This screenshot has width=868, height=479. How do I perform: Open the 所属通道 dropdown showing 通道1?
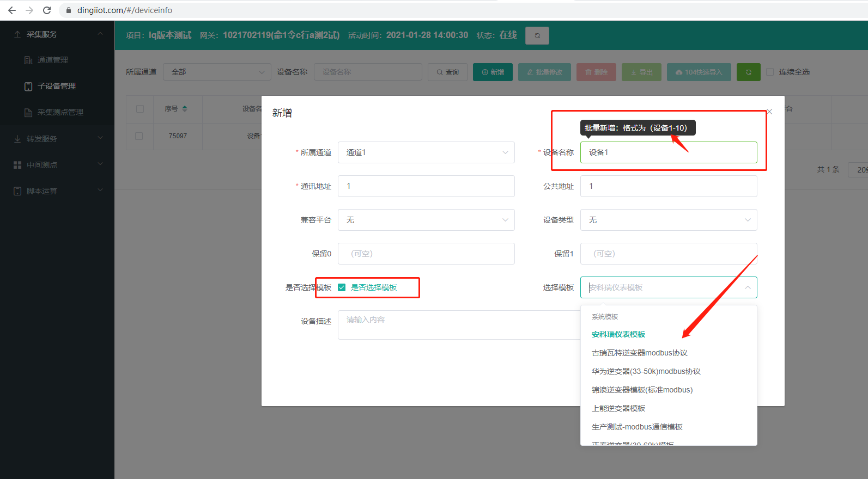pyautogui.click(x=426, y=152)
